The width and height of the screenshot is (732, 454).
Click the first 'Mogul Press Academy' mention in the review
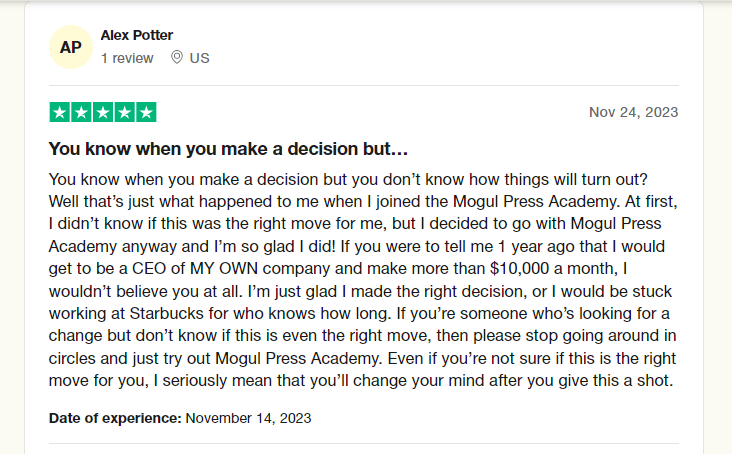click(x=536, y=202)
